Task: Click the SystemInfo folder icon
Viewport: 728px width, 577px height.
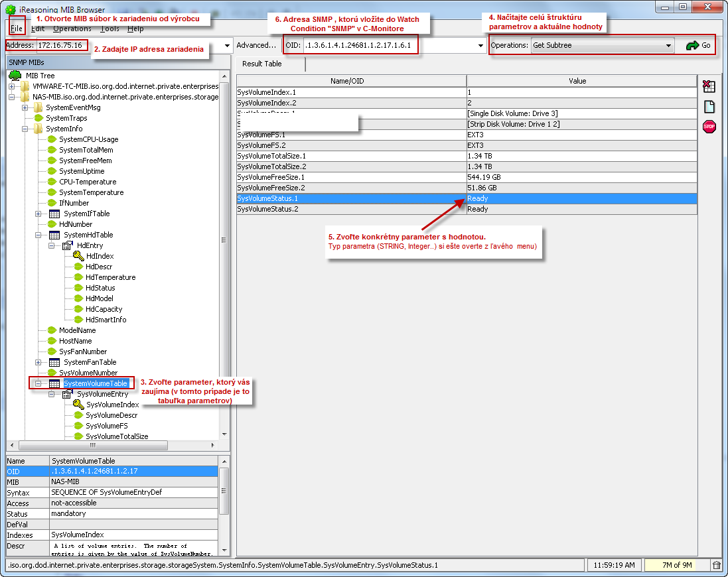Action: 38,129
